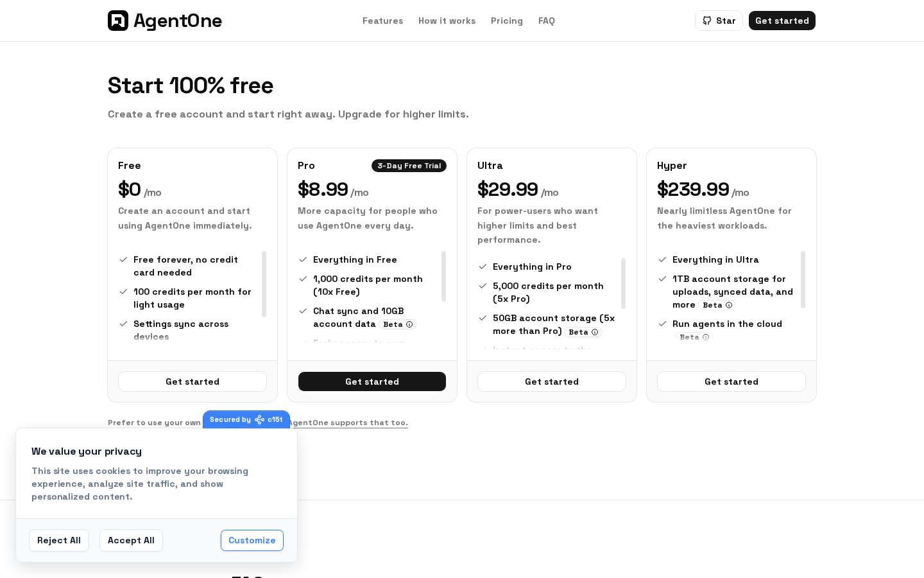924x578 pixels.
Task: Click checkmark beside 'Free forever, no credit card'
Action: (123, 259)
